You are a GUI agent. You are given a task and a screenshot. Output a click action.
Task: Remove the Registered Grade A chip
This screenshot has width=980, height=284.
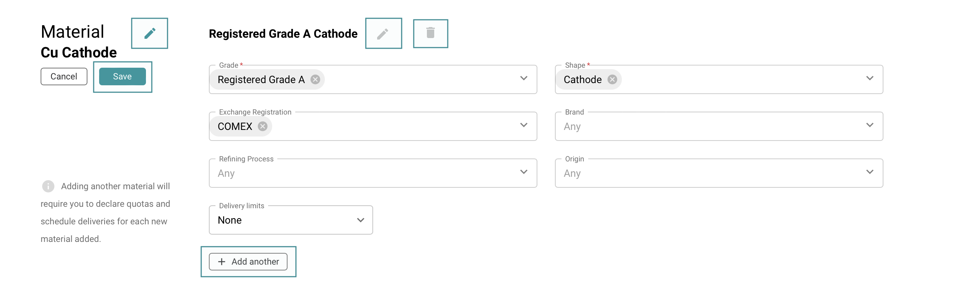(x=315, y=79)
